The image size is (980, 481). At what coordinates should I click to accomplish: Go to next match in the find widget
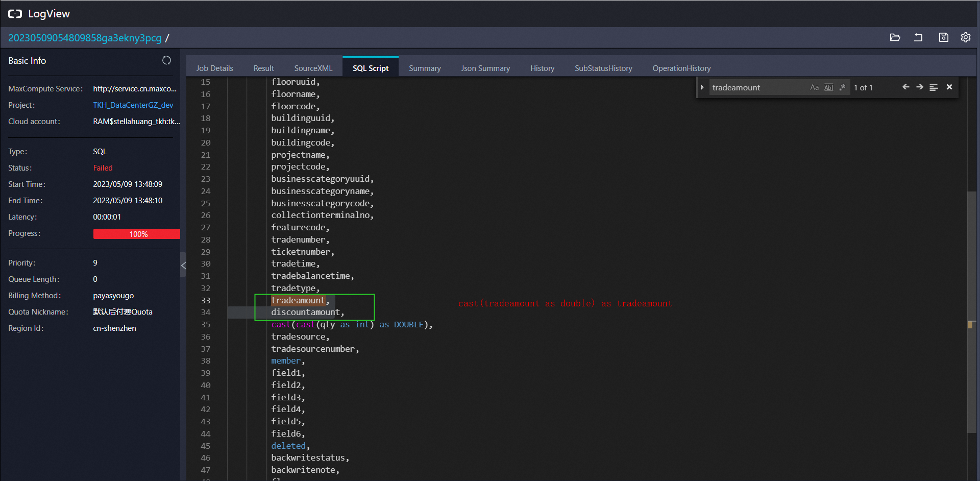point(920,87)
